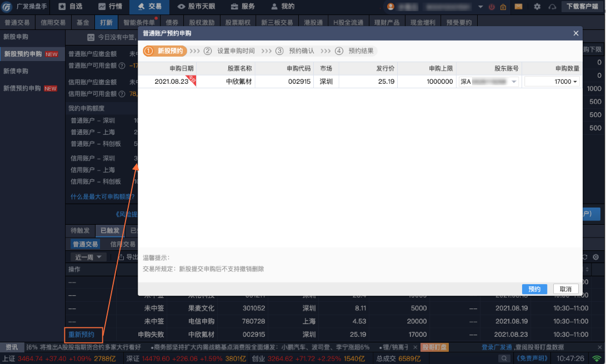The height and width of the screenshot is (364, 606).
Task: Click the 下载客户端 button
Action: pos(582,7)
